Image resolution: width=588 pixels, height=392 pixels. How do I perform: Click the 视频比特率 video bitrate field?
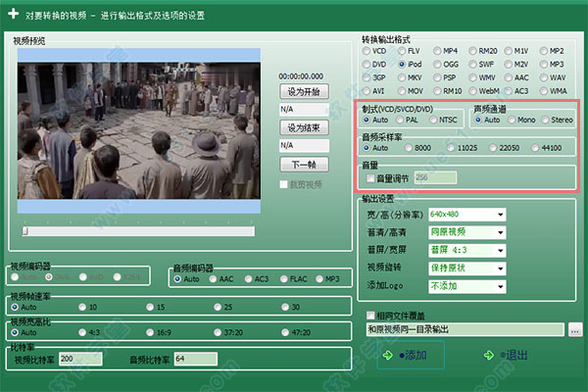point(73,360)
